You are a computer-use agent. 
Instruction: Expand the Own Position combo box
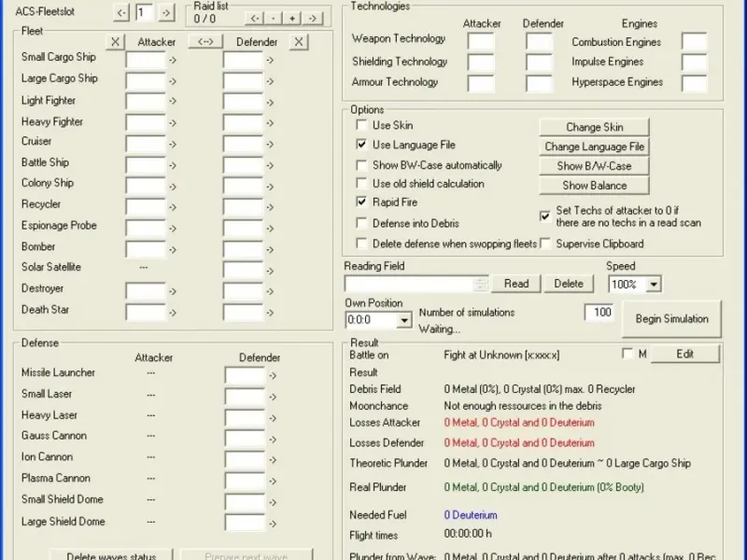[x=403, y=320]
